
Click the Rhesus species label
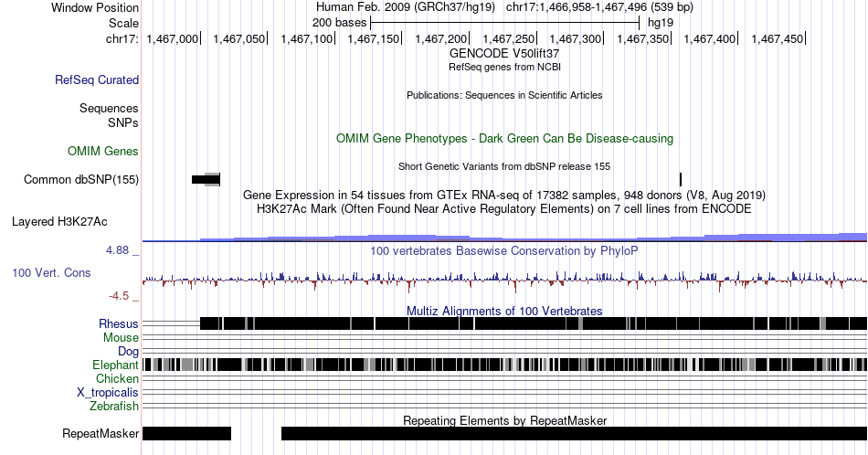(x=119, y=323)
